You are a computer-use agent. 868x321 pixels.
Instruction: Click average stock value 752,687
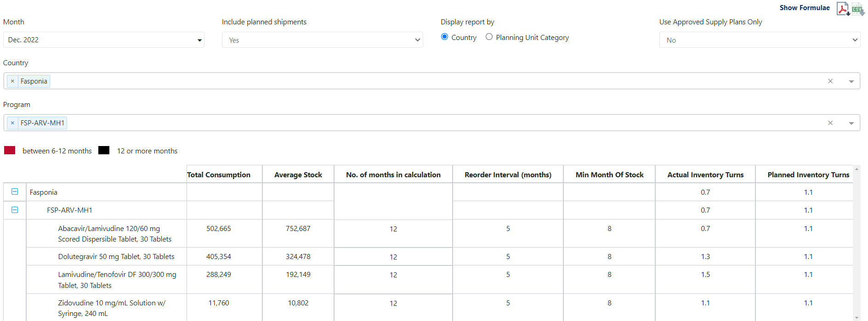point(298,229)
